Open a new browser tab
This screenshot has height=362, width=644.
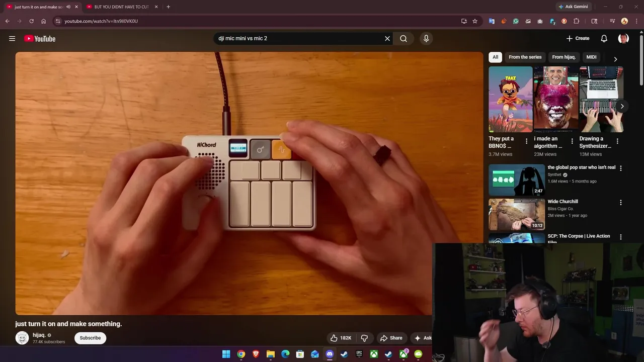click(168, 7)
